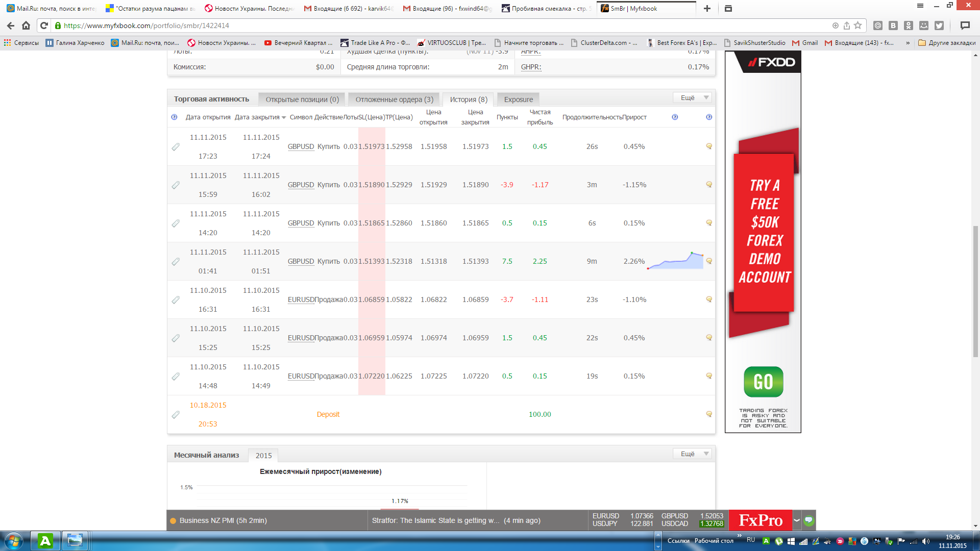Open EURUSD symbol link in 15:25 trade
980x551 pixels.
pyautogui.click(x=301, y=338)
